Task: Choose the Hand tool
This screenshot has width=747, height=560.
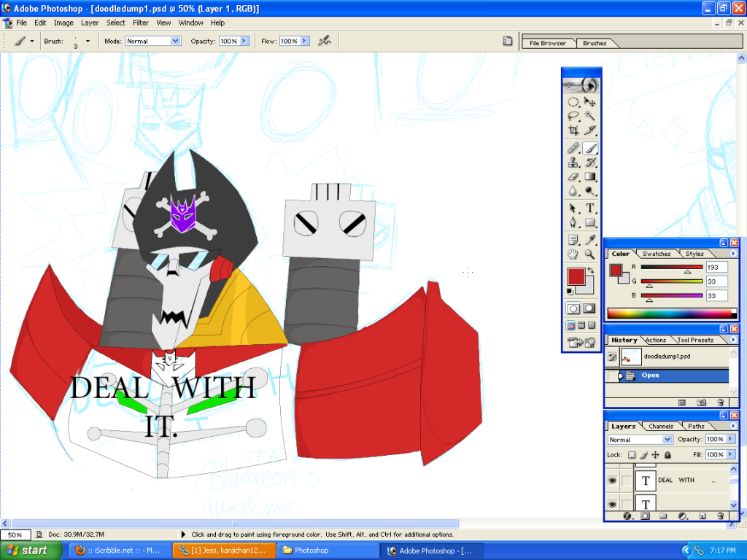Action: (x=573, y=254)
